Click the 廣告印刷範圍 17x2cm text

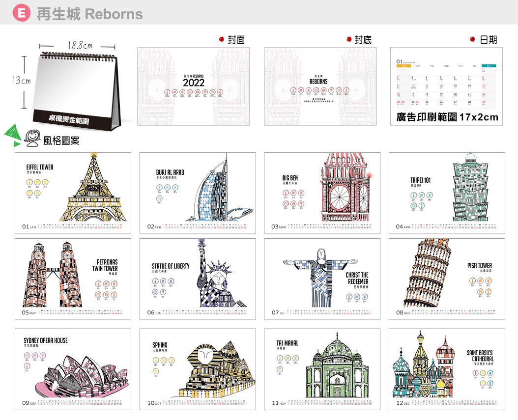pos(447,117)
